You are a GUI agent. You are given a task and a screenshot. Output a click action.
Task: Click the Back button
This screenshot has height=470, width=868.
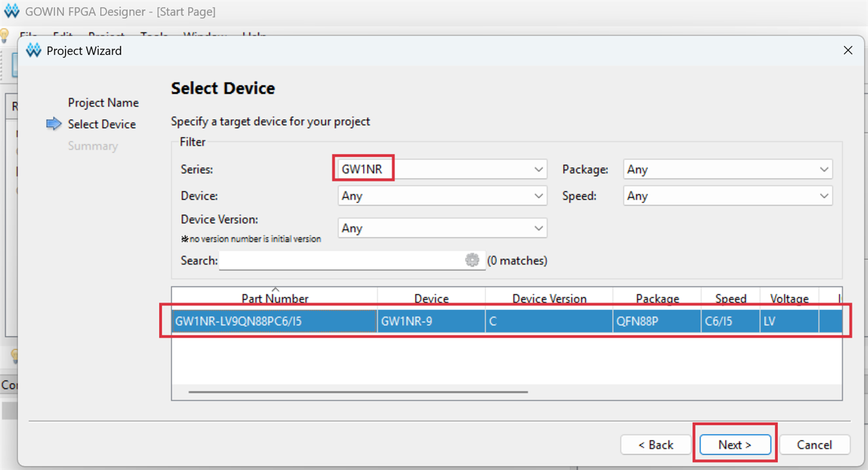pos(656,445)
